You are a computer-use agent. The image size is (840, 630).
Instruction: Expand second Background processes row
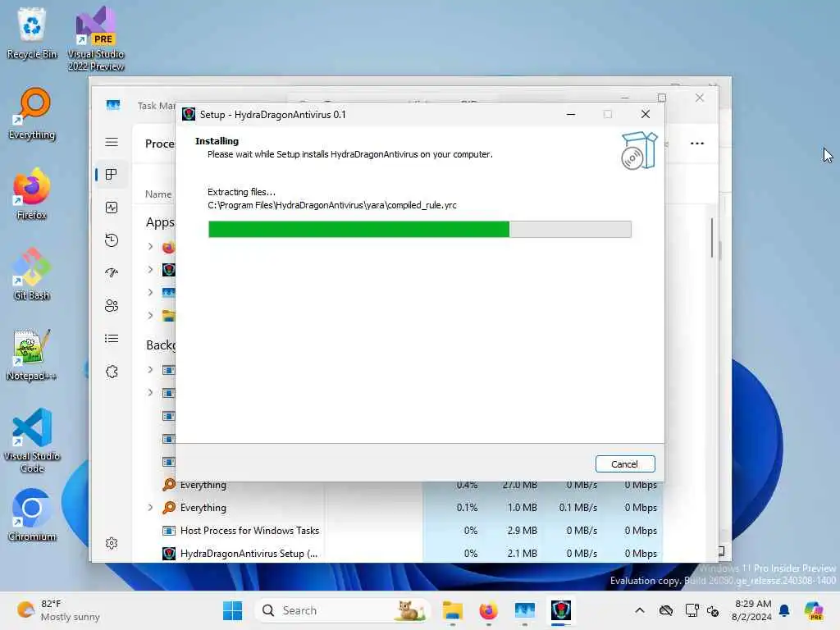pos(151,393)
